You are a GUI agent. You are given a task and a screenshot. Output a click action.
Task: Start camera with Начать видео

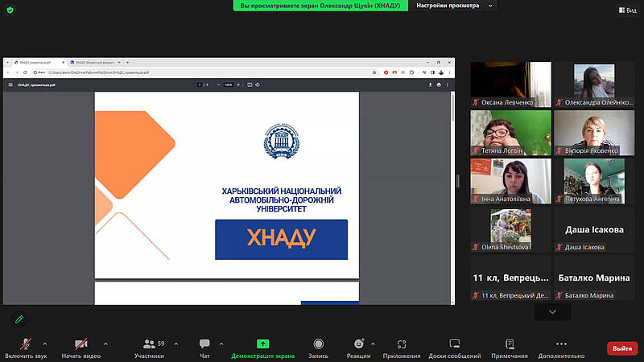coord(81,348)
